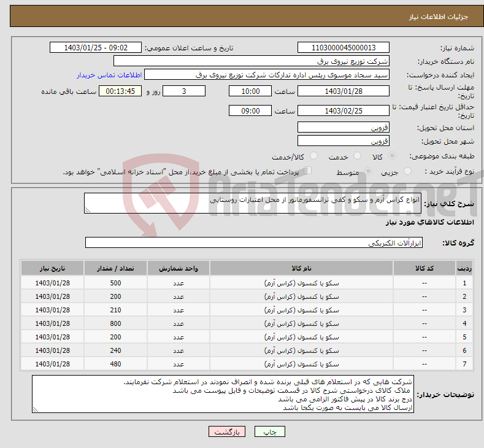
Task: Click quantity 480 in row 7
Action: point(115,364)
